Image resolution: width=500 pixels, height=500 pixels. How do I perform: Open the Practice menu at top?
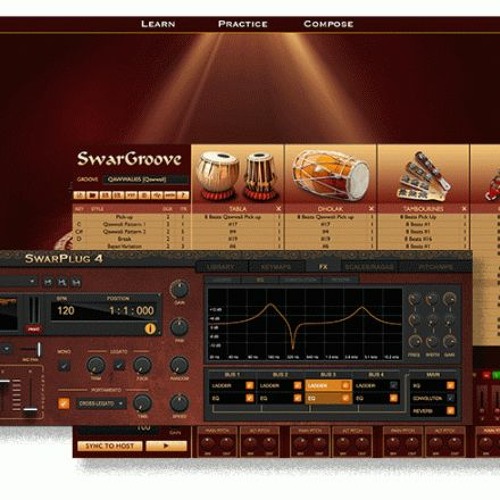(x=243, y=24)
